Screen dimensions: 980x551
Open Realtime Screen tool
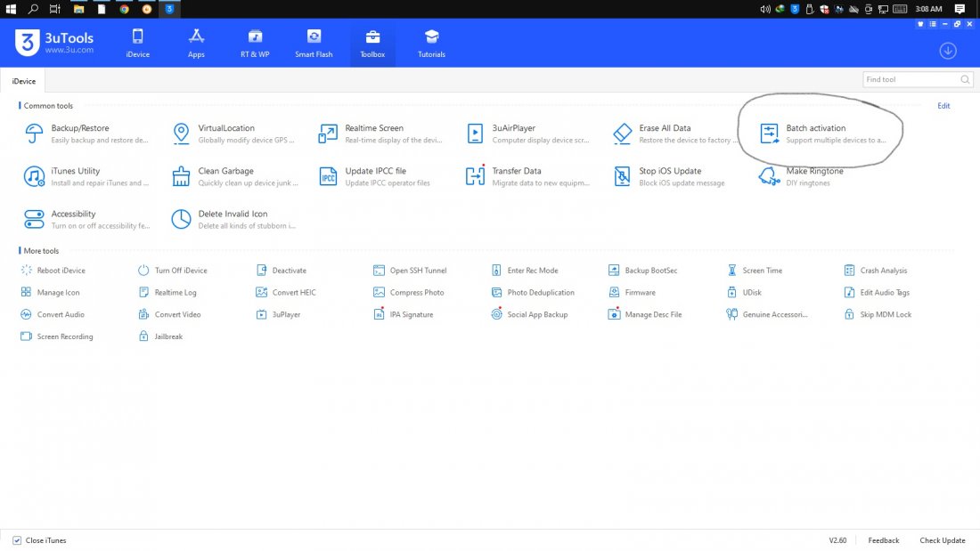tap(380, 134)
